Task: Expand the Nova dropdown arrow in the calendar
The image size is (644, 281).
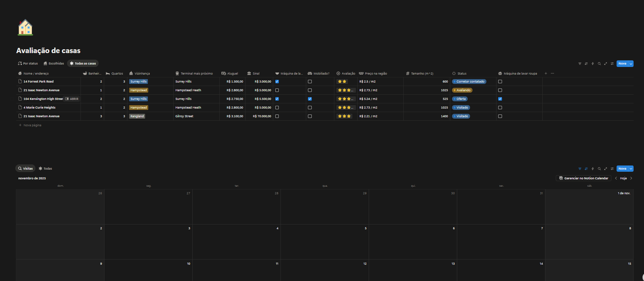Action: (x=631, y=169)
